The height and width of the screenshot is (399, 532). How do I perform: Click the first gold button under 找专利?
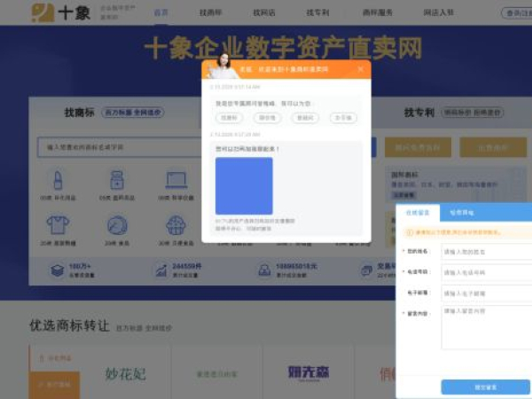418,147
